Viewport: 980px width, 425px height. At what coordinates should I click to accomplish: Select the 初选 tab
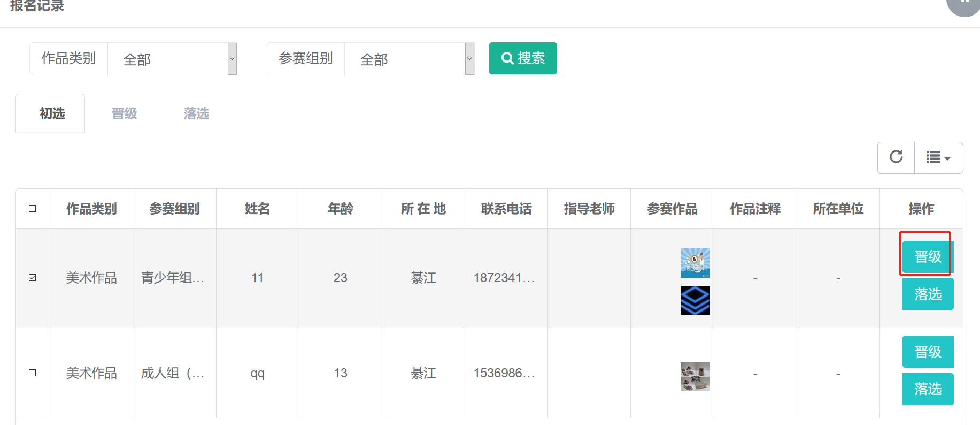click(x=52, y=113)
